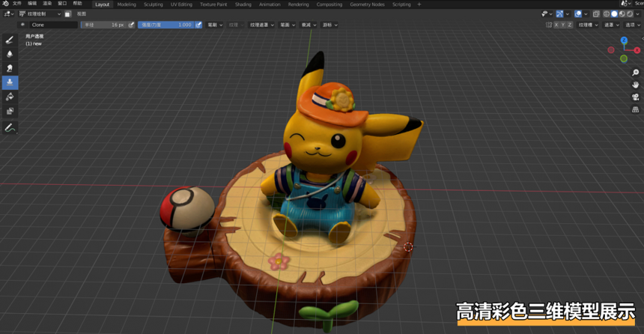Toggle perspective/orthographic grid icon

635,109
